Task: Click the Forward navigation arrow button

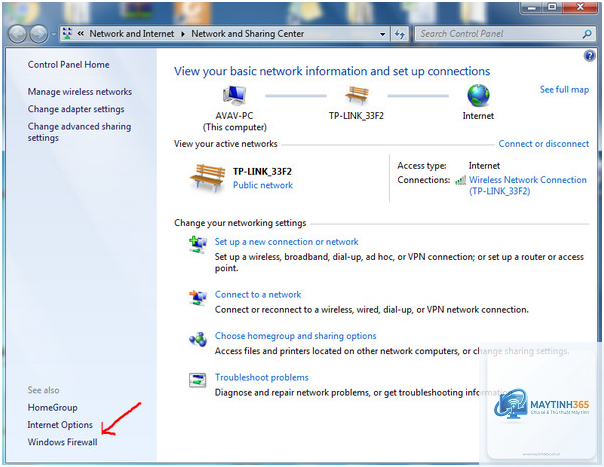Action: [x=39, y=34]
